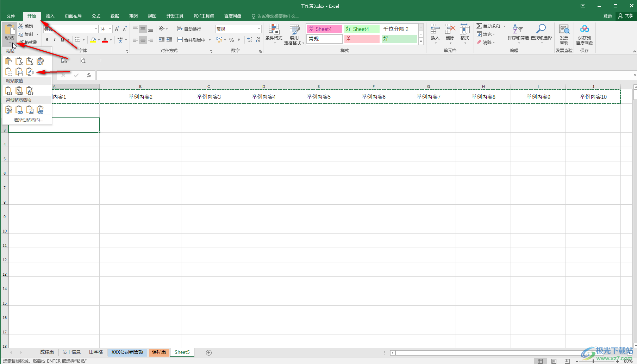Click the Sign in (登录) button
The width and height of the screenshot is (637, 364).
tap(608, 16)
